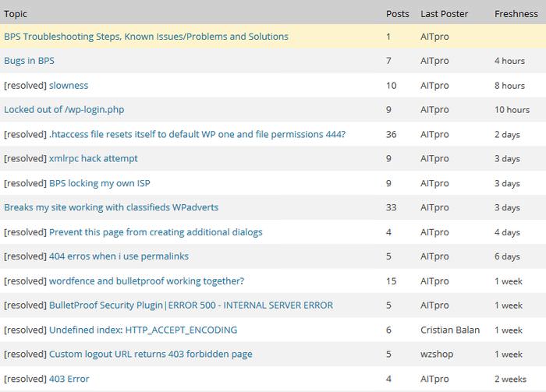Screen dimensions: 546x392
Task: Click the 'Freshness' column header
Action: point(516,14)
